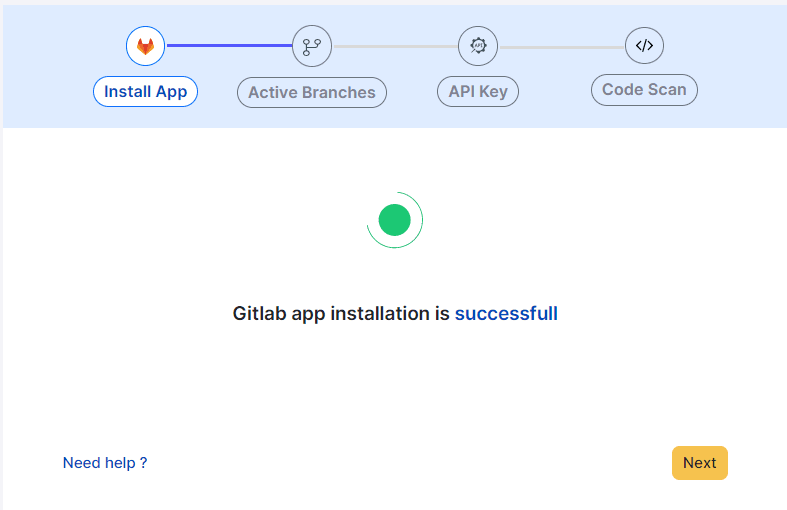This screenshot has width=787, height=510.
Task: Click the code brackets step icon
Action: tap(644, 46)
